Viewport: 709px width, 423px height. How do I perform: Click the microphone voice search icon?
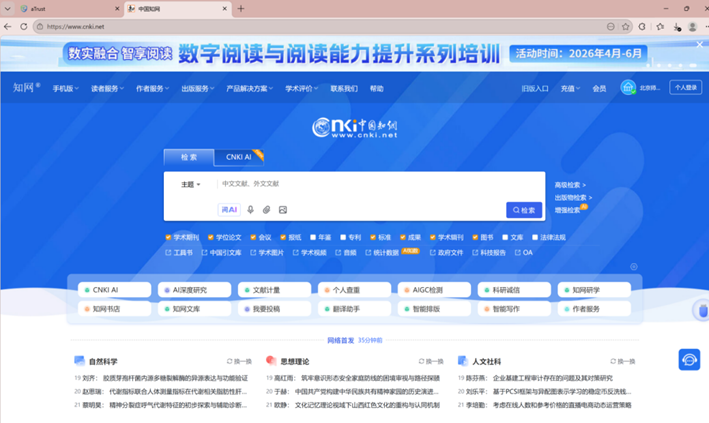pyautogui.click(x=251, y=210)
